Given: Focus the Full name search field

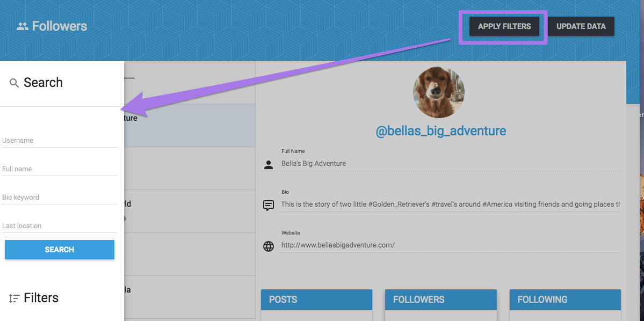Looking at the screenshot, I should [60, 169].
